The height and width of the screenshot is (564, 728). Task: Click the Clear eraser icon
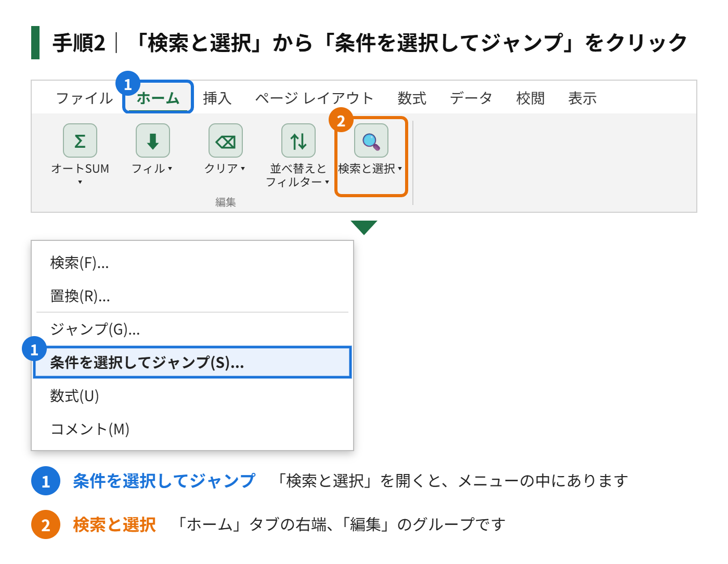(226, 140)
